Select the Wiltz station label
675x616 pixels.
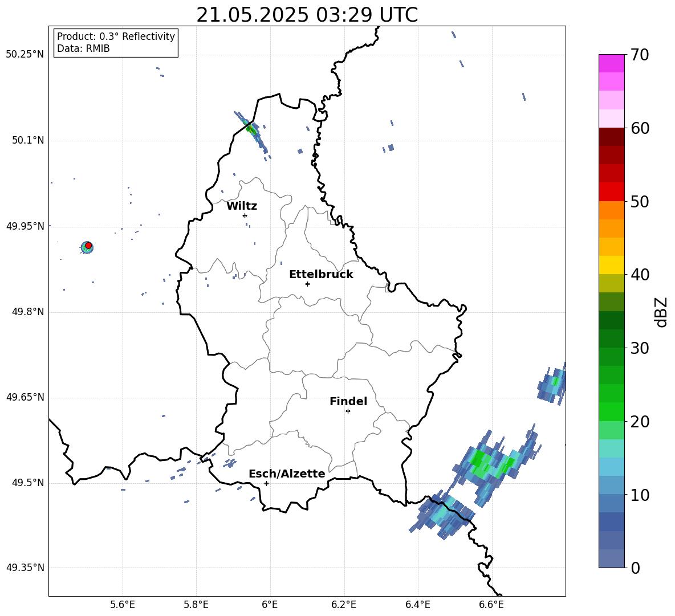tap(242, 206)
